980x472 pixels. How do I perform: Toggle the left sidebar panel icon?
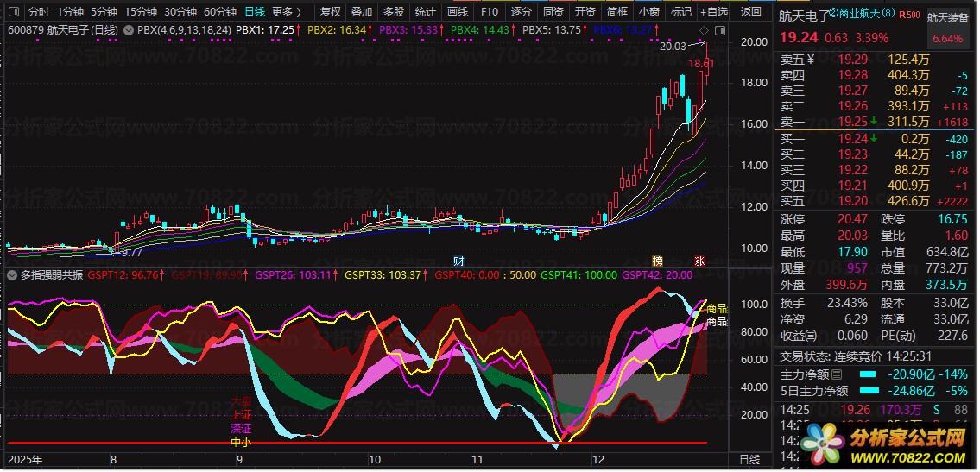click(15, 11)
